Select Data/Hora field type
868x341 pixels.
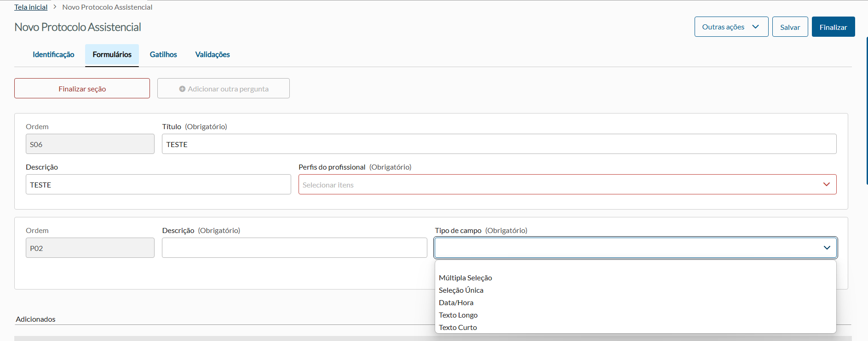[456, 303]
